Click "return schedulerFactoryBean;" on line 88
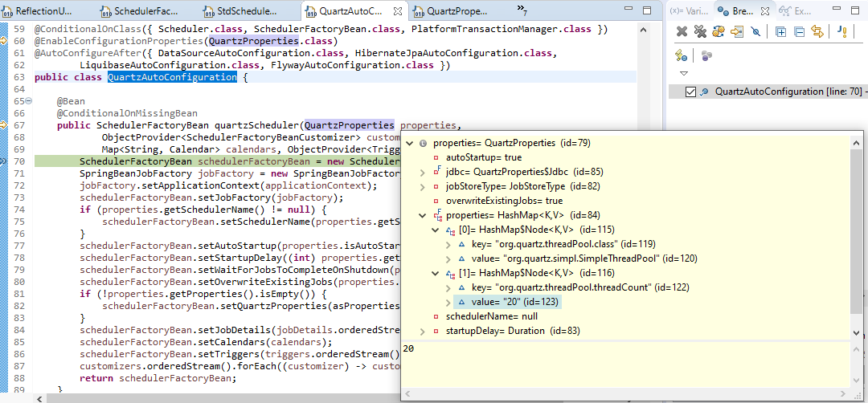868x403 pixels. point(158,379)
